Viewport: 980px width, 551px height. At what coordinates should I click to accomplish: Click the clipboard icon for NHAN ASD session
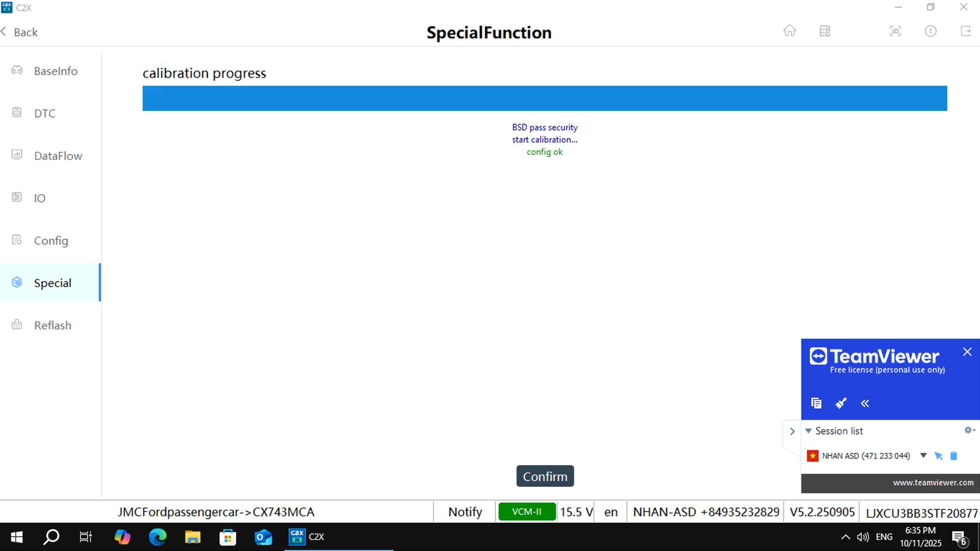click(x=954, y=456)
